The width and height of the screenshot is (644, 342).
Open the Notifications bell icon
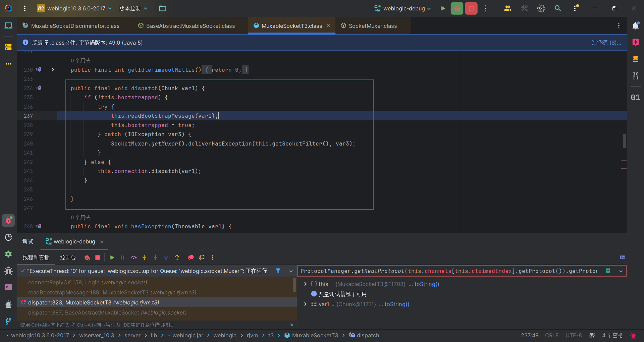(636, 25)
